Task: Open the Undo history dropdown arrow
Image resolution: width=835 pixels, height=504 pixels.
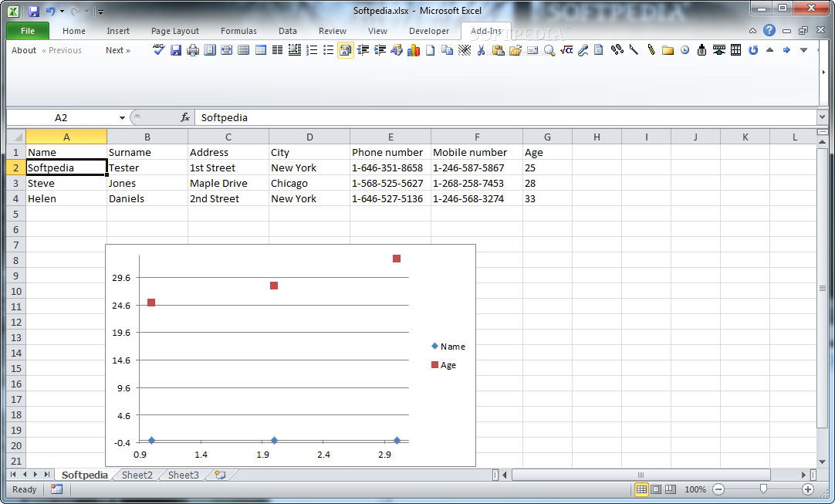Action: 62,11
